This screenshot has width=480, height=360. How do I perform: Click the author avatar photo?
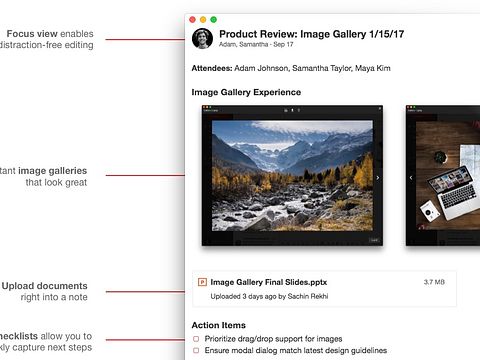coord(202,39)
